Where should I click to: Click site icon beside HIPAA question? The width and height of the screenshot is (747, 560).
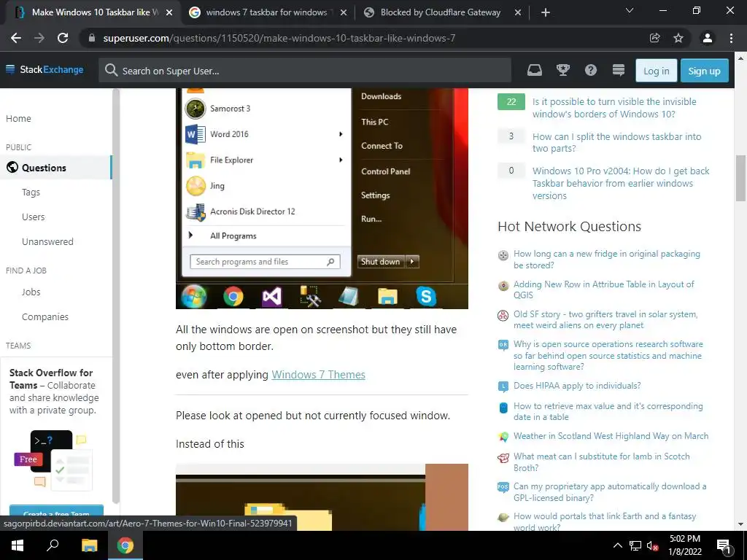(x=503, y=386)
